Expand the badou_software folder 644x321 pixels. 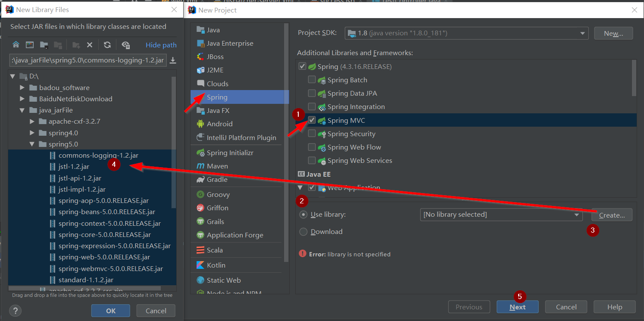(22, 87)
